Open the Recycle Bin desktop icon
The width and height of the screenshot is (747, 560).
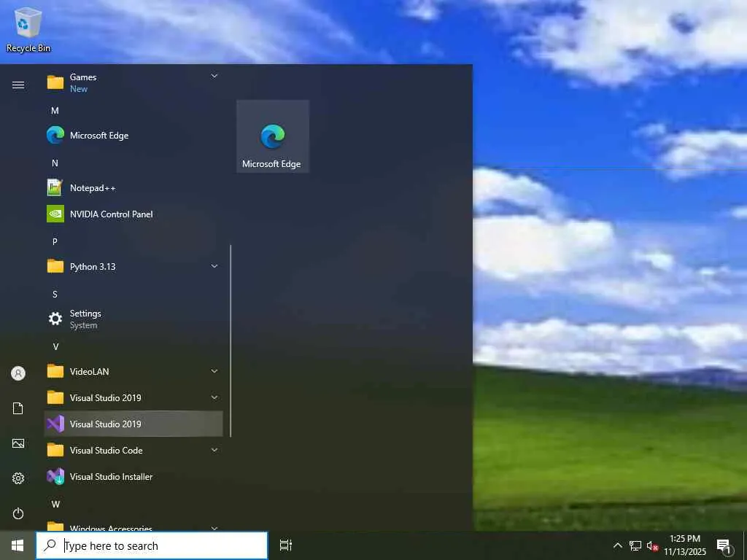[x=28, y=30]
